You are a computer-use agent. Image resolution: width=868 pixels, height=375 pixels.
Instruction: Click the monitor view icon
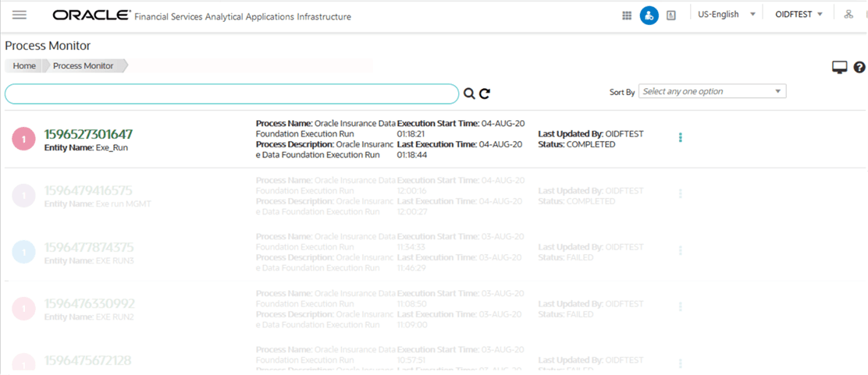pos(840,68)
